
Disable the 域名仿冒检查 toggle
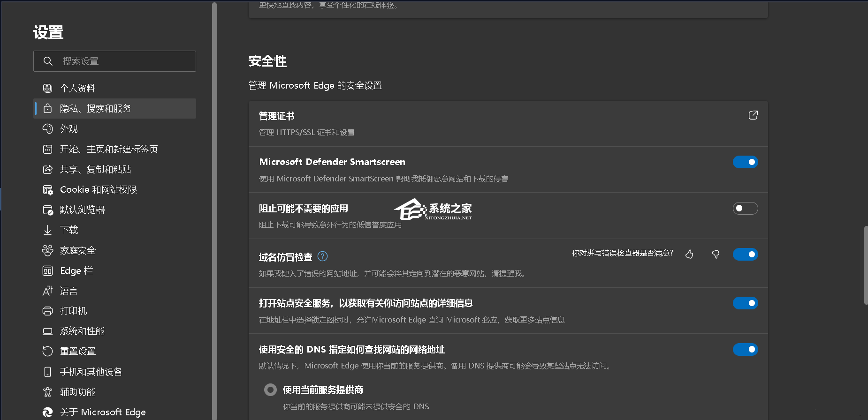(745, 254)
